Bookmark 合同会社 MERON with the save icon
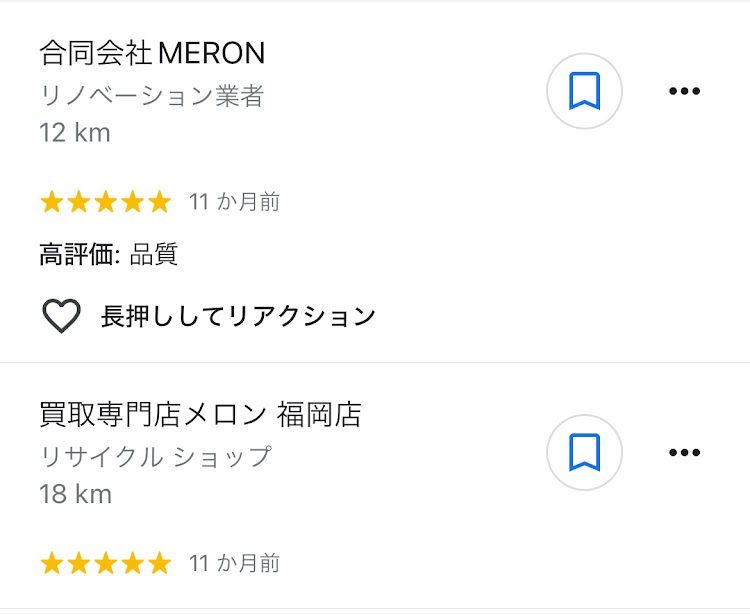The image size is (750, 614). (584, 92)
